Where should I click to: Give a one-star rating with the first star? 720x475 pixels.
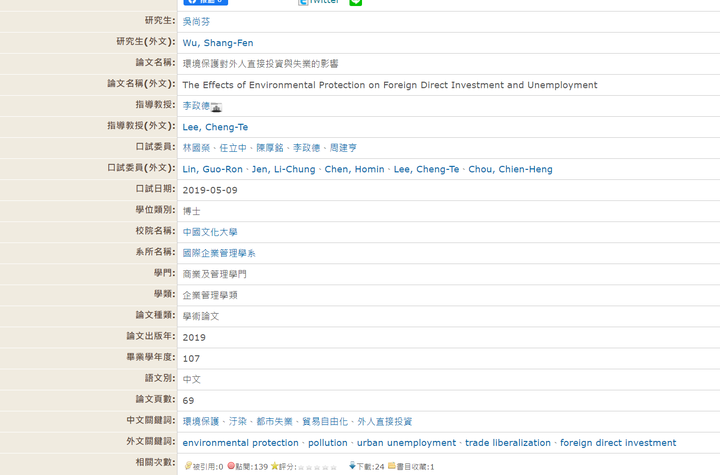point(301,467)
